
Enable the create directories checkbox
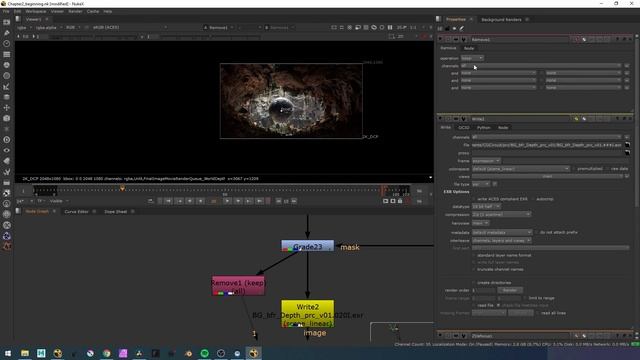[x=474, y=282]
